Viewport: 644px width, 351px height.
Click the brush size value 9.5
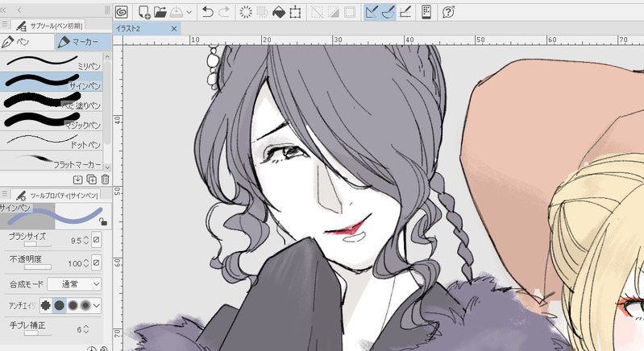76,240
